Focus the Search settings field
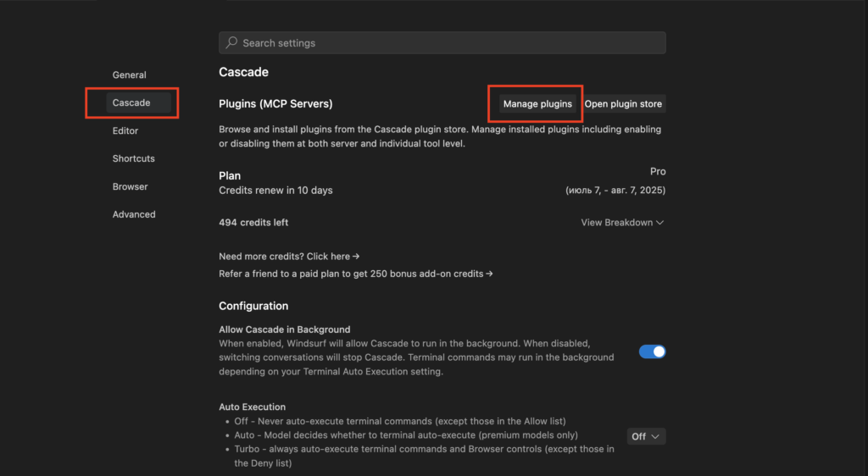Image resolution: width=868 pixels, height=476 pixels. click(x=442, y=42)
